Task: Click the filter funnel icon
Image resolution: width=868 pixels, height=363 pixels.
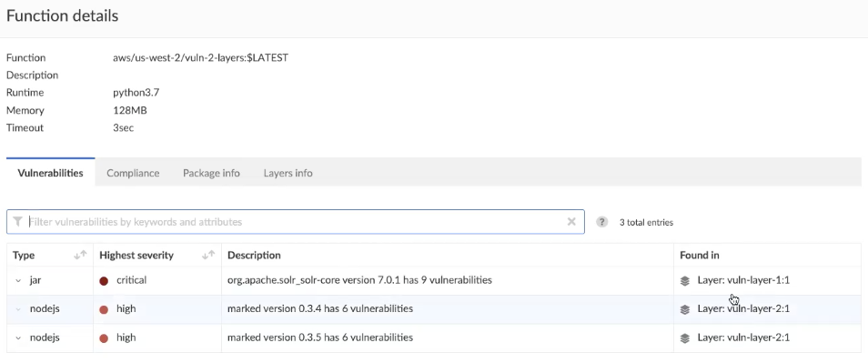Action: coord(17,222)
